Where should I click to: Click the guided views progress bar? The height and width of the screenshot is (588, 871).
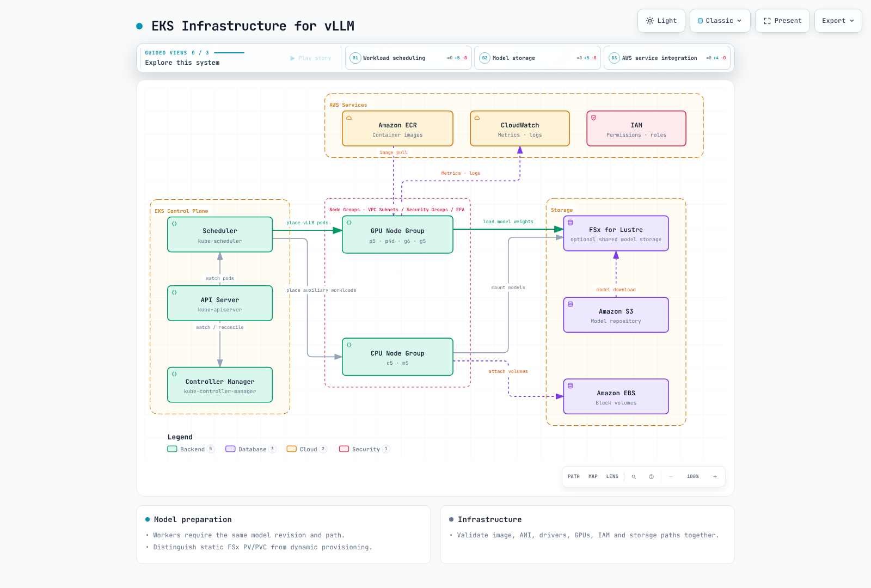pyautogui.click(x=229, y=53)
